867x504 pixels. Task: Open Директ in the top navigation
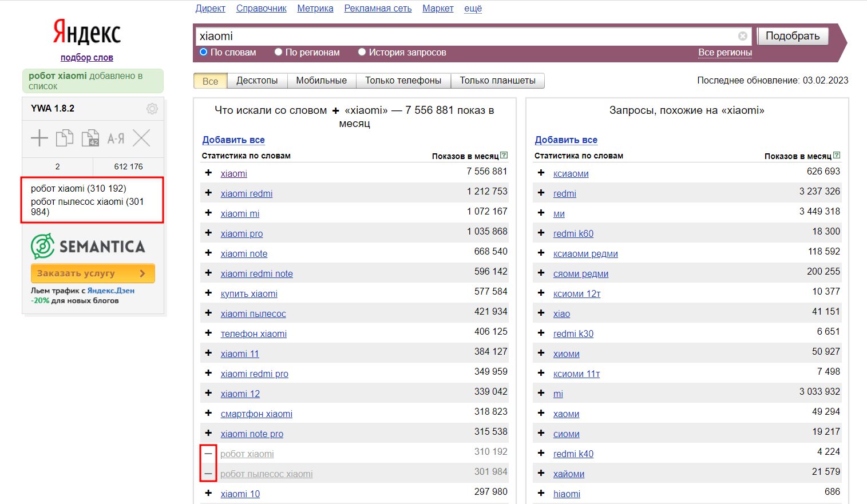pos(211,8)
